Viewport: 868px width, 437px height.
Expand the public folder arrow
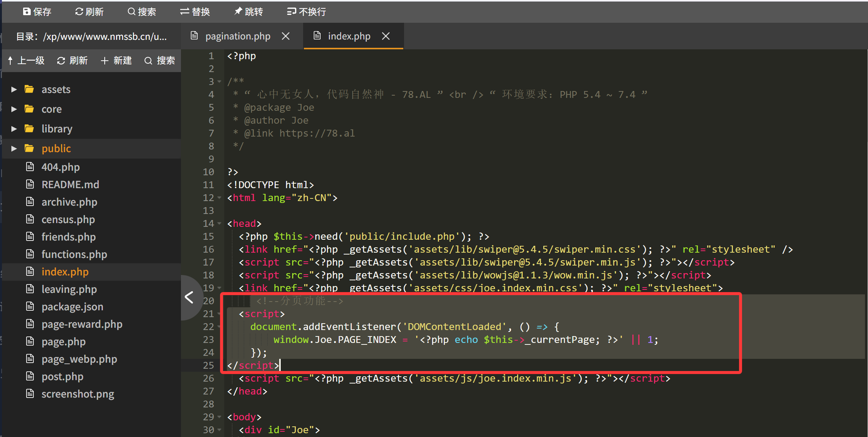point(14,149)
